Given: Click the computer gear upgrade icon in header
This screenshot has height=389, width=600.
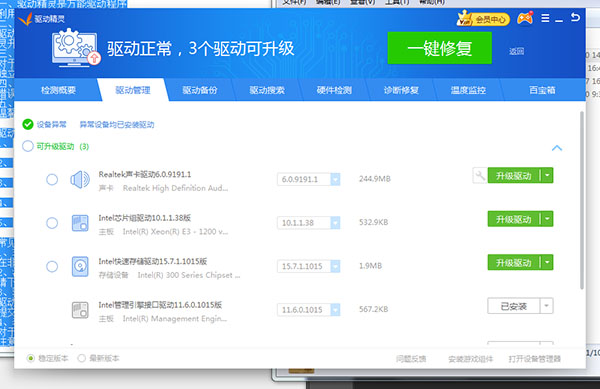Looking at the screenshot, I should tap(76, 47).
